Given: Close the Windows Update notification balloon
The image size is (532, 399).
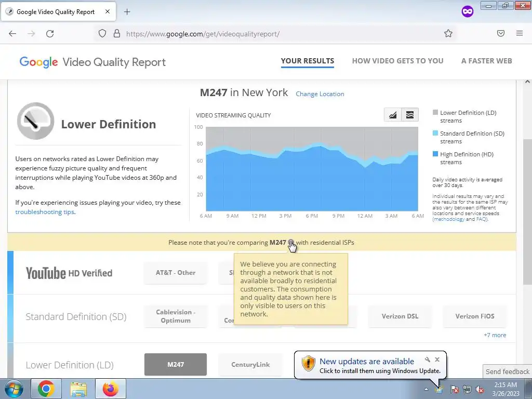Looking at the screenshot, I should click(x=437, y=360).
